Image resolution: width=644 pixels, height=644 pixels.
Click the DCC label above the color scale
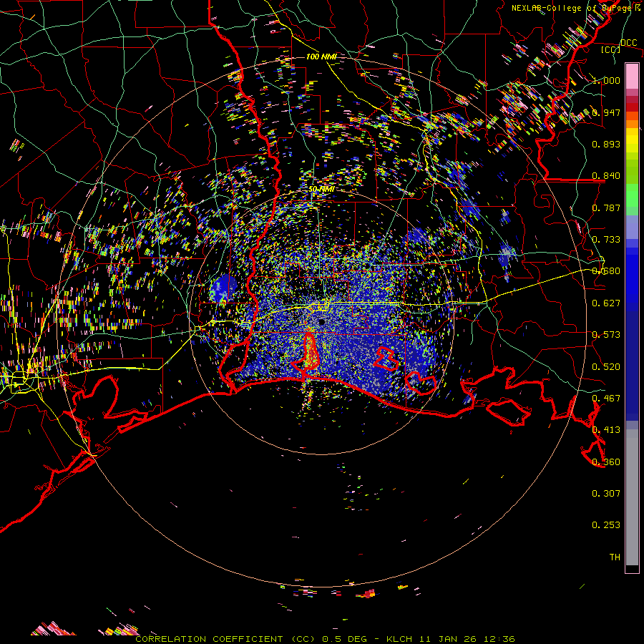629,43
